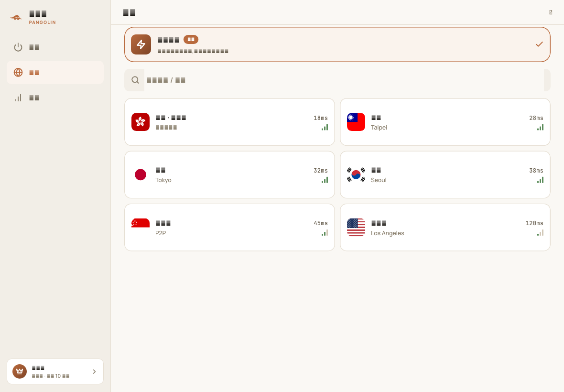Click the crown membership icon
564x392 pixels.
[20, 371]
